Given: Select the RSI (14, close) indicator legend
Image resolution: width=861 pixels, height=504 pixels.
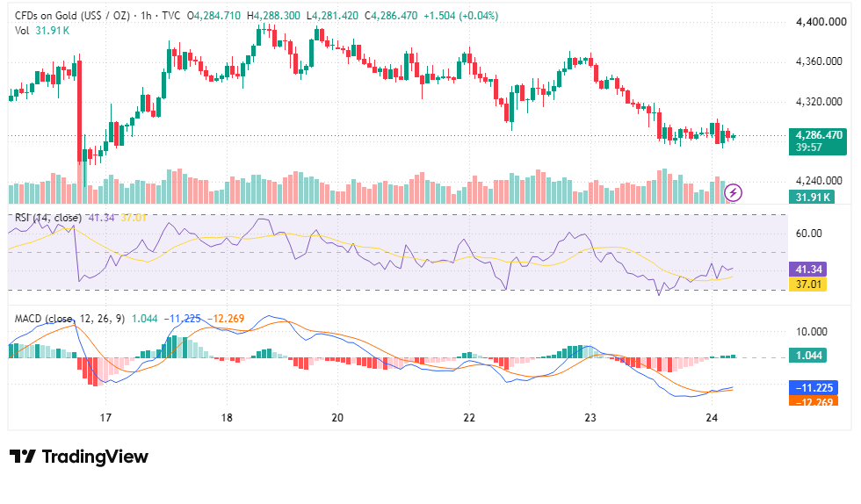Looking at the screenshot, I should point(48,218).
